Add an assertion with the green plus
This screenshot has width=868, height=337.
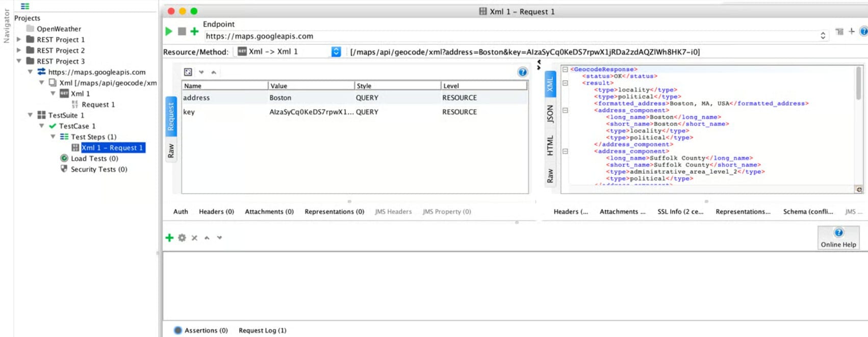pos(169,238)
